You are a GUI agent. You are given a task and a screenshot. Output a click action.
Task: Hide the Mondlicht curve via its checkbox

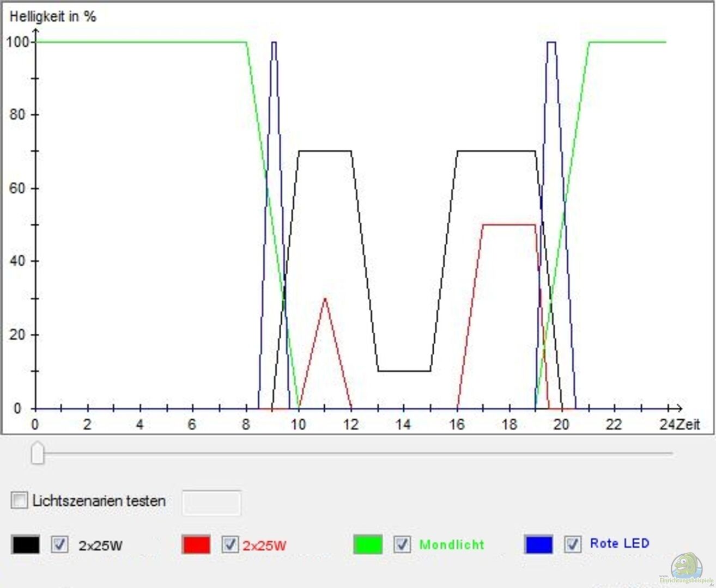click(x=402, y=544)
